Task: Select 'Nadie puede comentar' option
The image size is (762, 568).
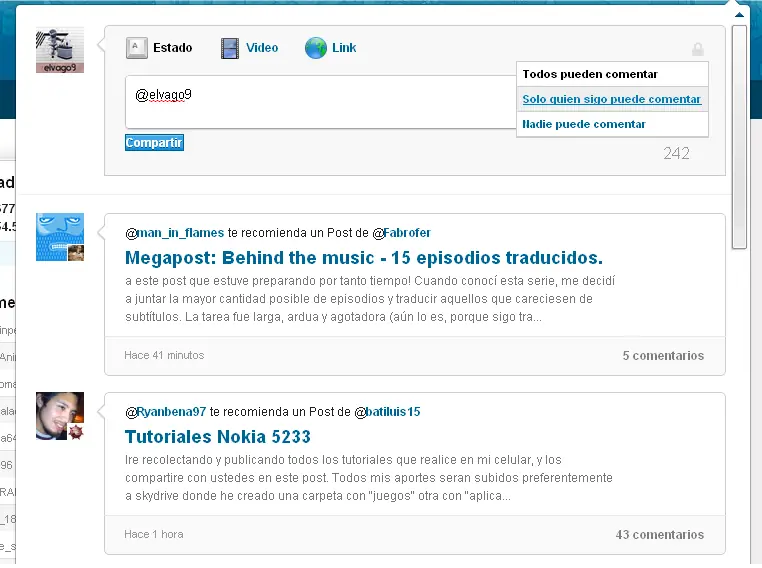Action: coord(612,124)
